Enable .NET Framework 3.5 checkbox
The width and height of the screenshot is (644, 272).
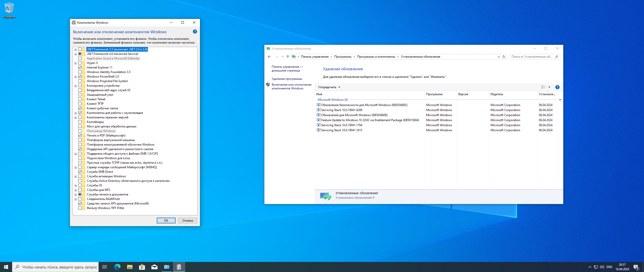[80, 49]
